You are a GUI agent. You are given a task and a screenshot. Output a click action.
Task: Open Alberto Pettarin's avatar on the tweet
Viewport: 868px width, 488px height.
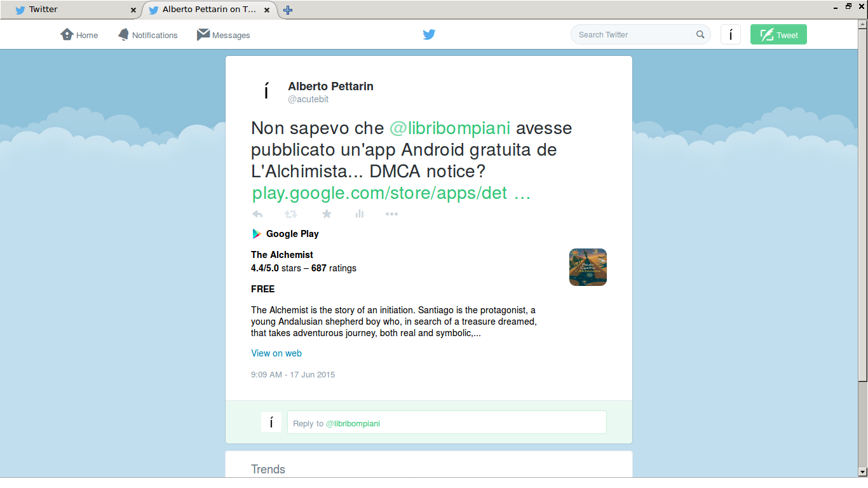click(266, 91)
